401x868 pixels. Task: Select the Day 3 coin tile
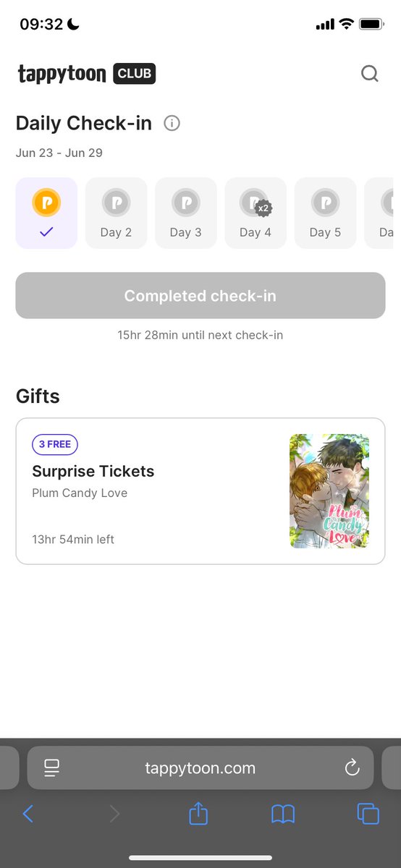click(x=186, y=213)
